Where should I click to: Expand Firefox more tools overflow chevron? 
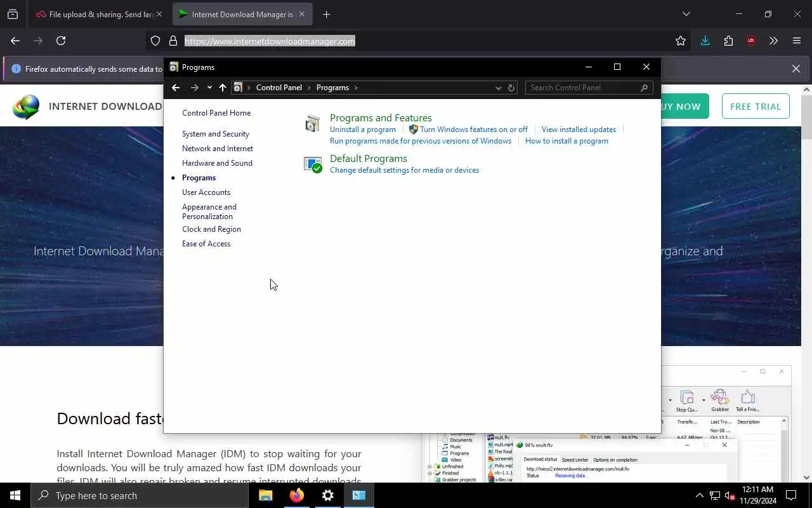(x=773, y=41)
